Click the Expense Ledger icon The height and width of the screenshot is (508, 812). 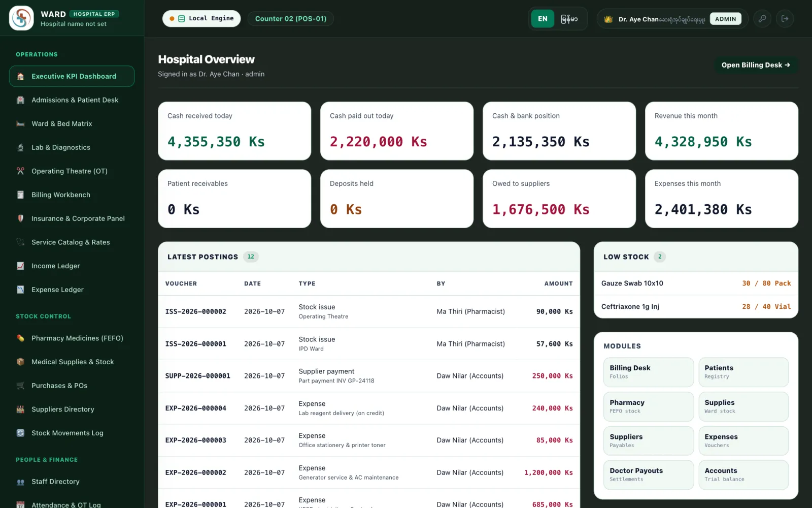[20, 290]
